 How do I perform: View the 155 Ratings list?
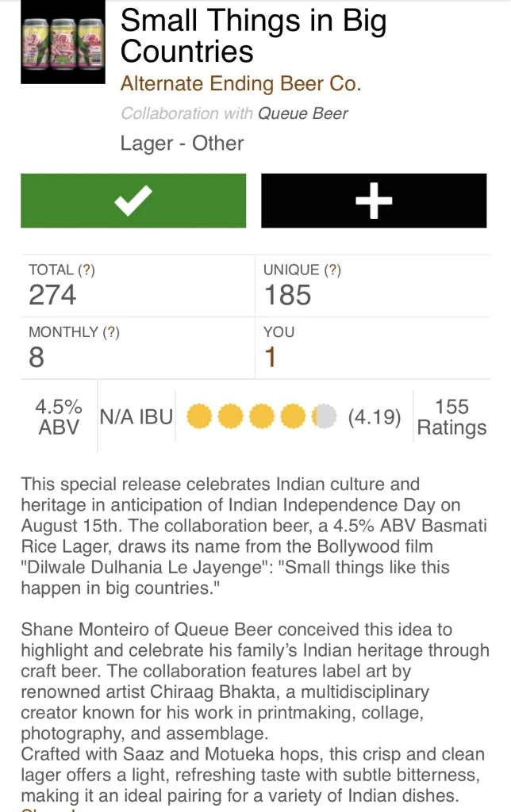point(451,417)
